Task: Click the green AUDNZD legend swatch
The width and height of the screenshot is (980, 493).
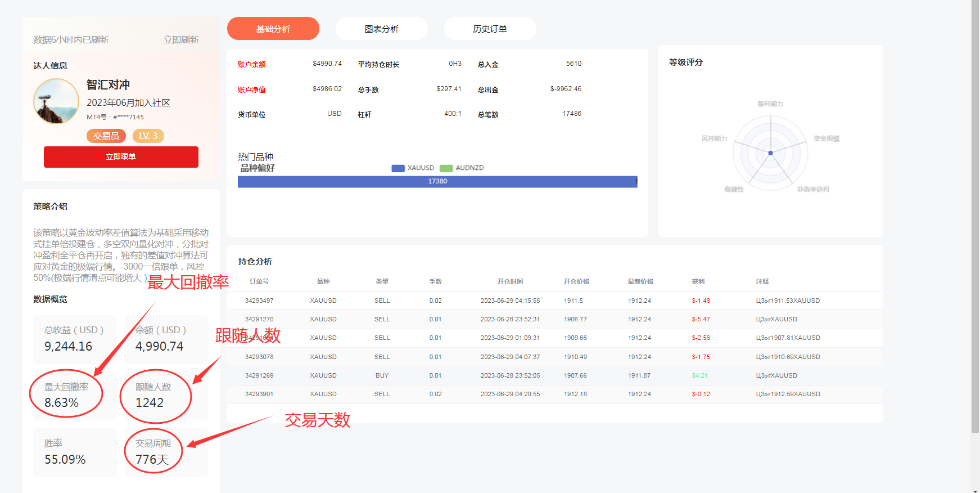Action: pyautogui.click(x=446, y=168)
